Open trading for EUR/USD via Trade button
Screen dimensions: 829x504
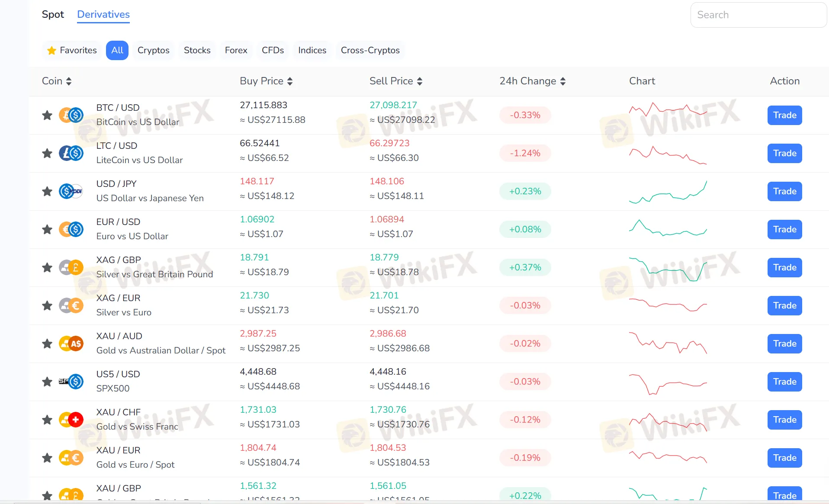click(x=784, y=229)
